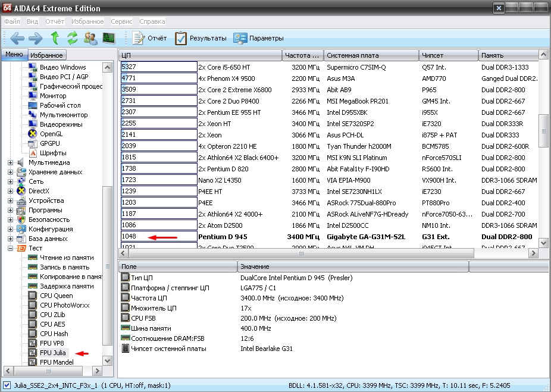Viewport: 551px width, 392px height.
Task: Select GPGPU tree item
Action: (x=49, y=143)
